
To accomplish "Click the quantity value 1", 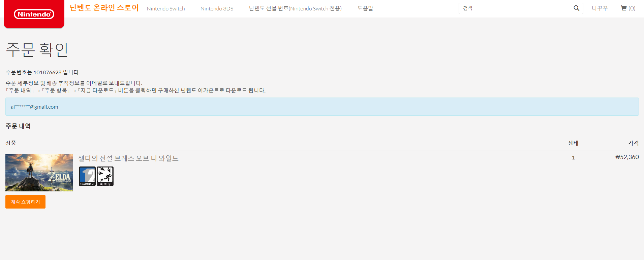I will point(573,157).
